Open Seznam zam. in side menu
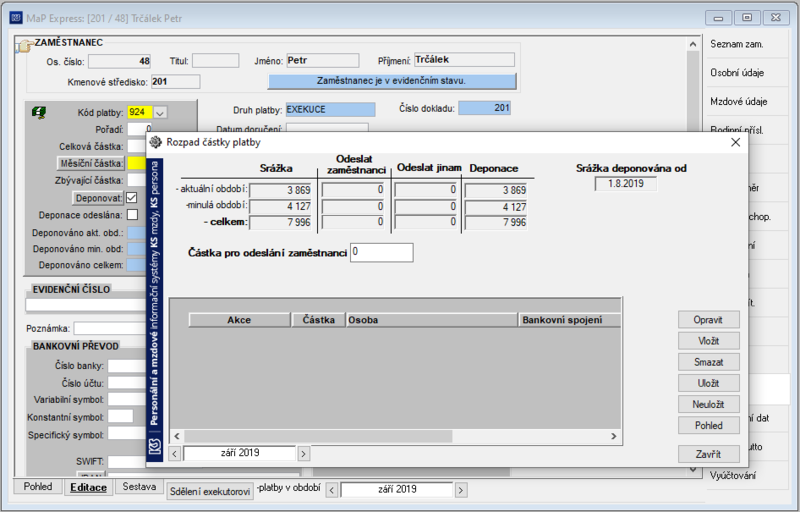 737,44
